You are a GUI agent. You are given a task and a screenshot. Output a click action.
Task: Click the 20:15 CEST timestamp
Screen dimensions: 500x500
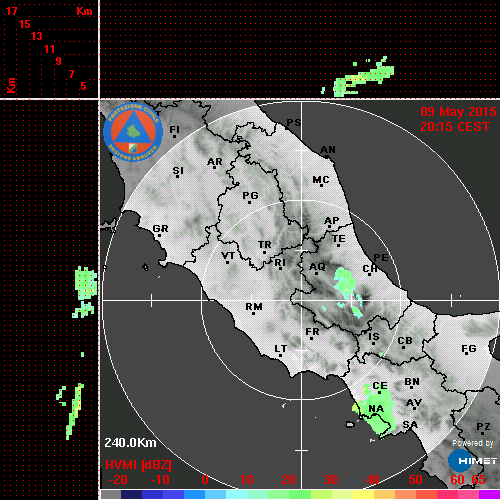click(455, 127)
